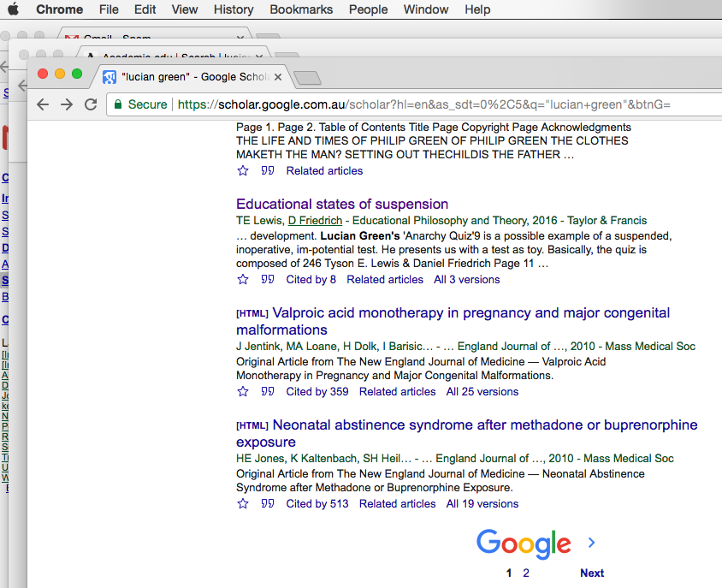Open the Bookmarks menu
The width and height of the screenshot is (722, 588).
click(301, 9)
